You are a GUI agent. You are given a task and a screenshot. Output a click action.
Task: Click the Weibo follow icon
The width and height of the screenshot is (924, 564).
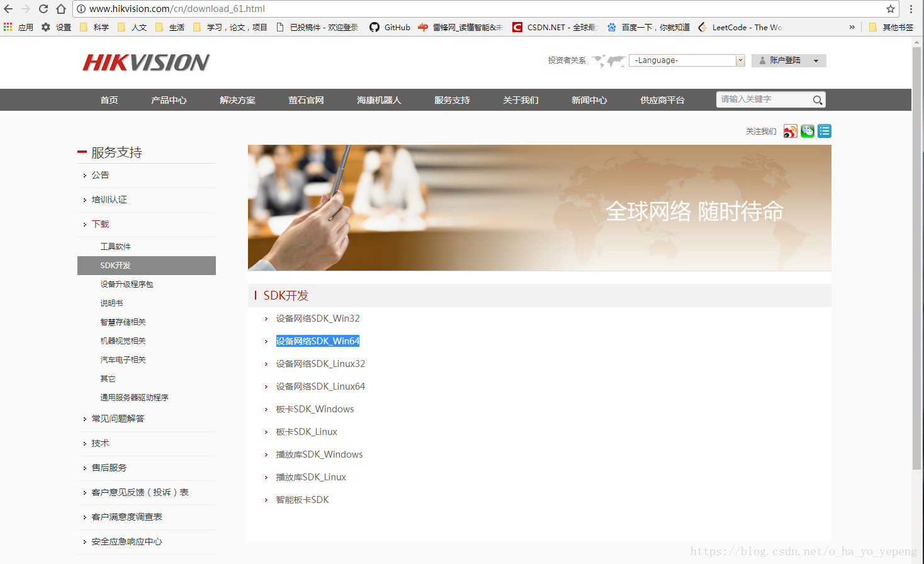click(791, 131)
